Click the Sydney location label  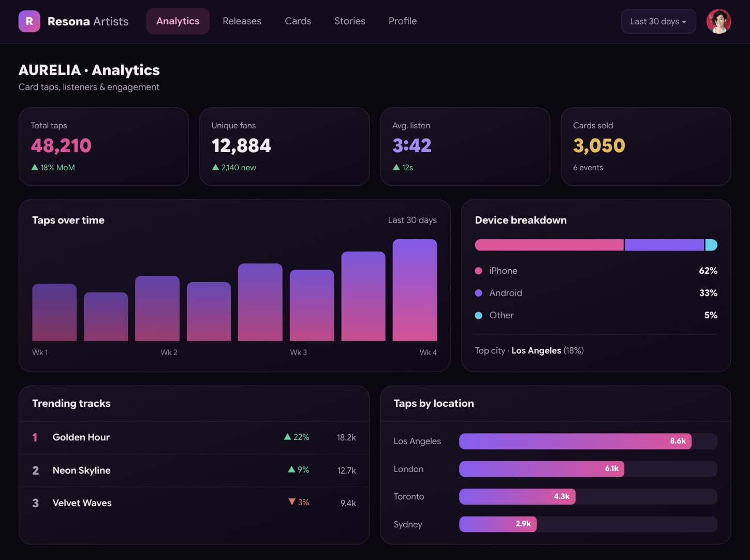[x=408, y=524]
